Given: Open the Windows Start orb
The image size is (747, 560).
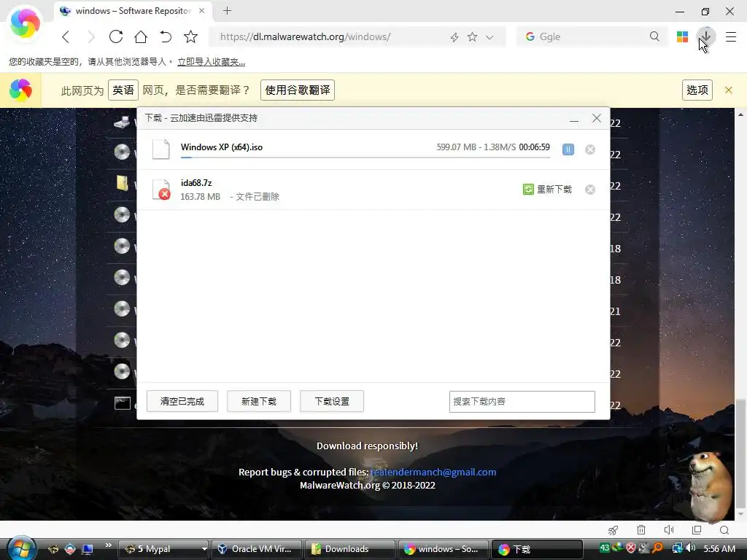Looking at the screenshot, I should pos(21,548).
